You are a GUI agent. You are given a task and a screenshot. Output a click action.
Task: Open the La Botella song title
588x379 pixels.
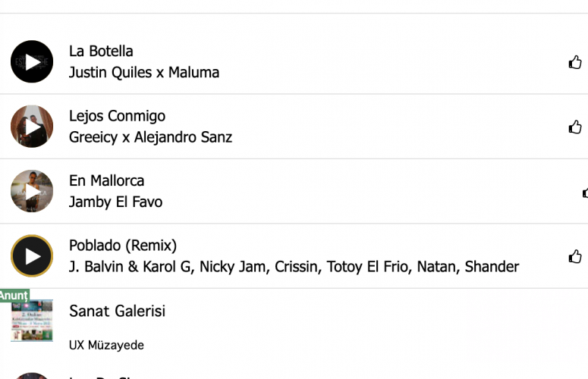coord(101,52)
